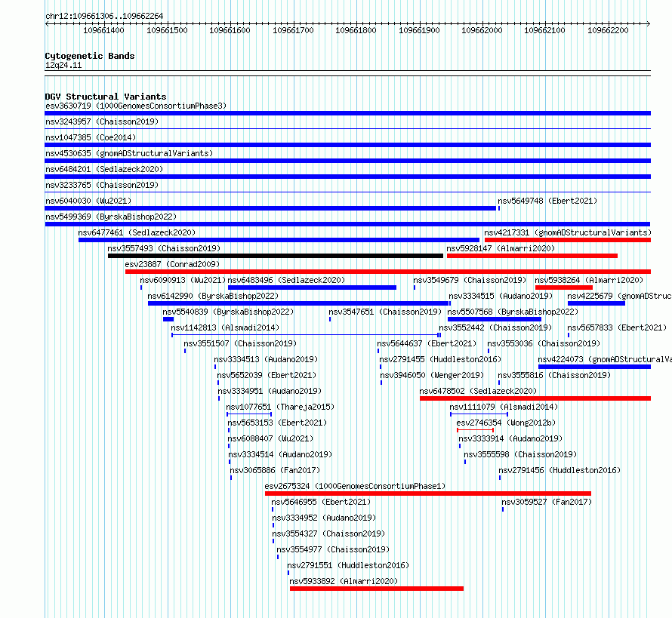Select nsv5649748 (Ebert2021) label
The width and height of the screenshot is (672, 618).
(x=547, y=201)
